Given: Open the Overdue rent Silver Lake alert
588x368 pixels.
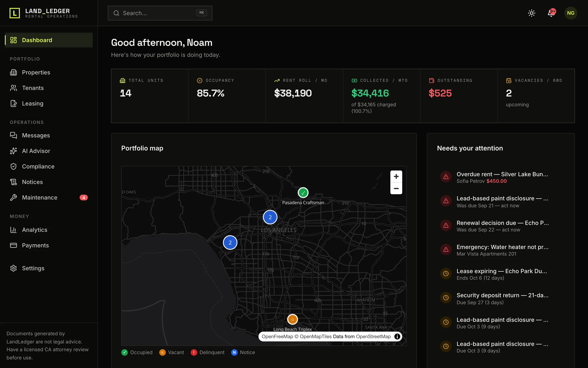Looking at the screenshot, I should point(501,177).
